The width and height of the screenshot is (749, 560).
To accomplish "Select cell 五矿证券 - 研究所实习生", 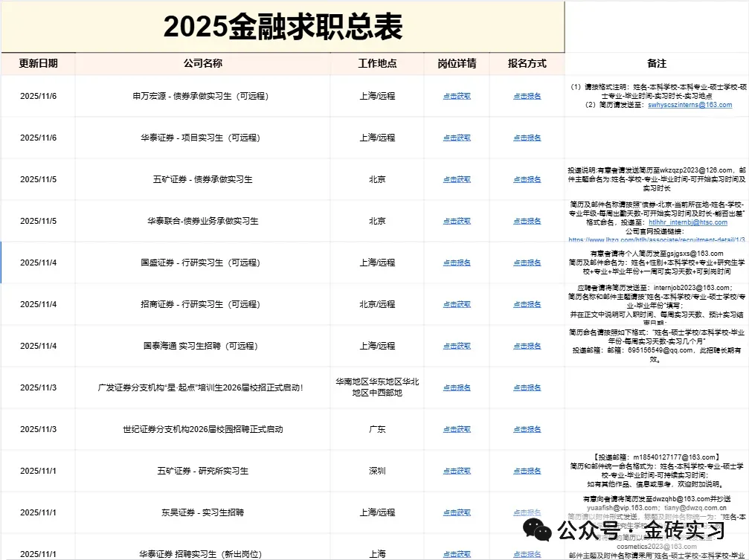I will 202,471.
